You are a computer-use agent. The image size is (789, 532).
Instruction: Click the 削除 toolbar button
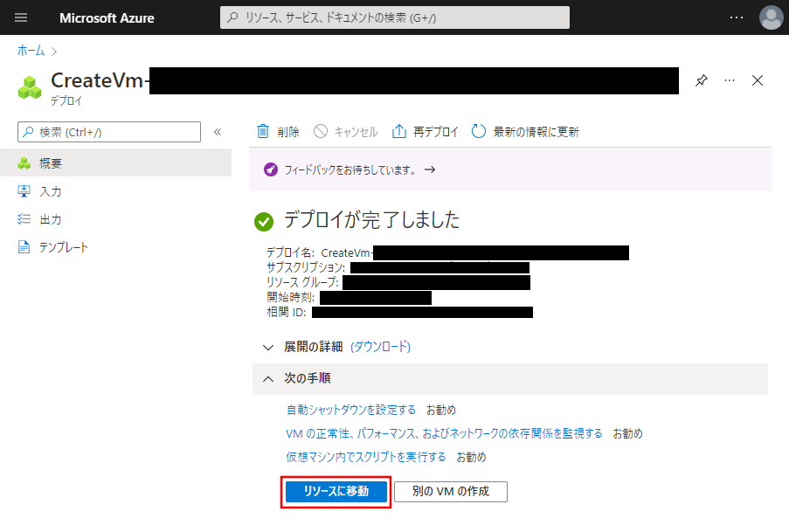278,131
